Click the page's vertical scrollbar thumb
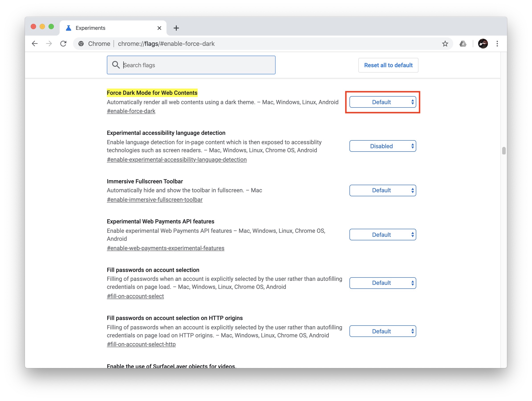 [504, 151]
